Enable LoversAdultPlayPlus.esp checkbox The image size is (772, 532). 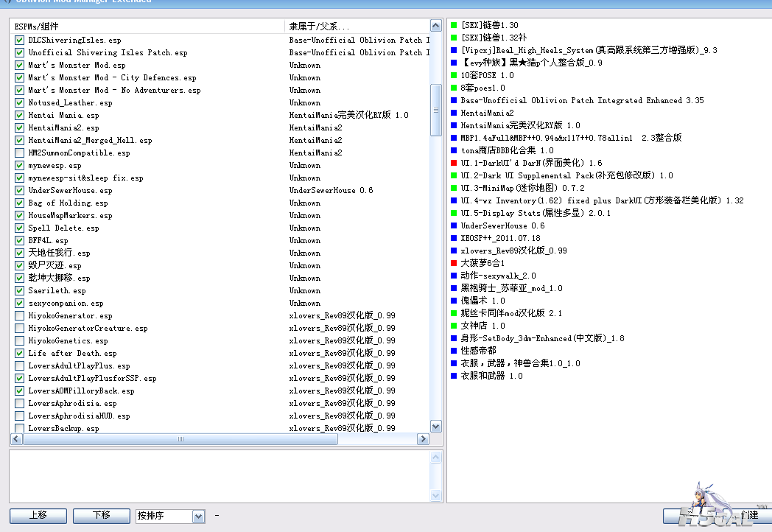20,365
